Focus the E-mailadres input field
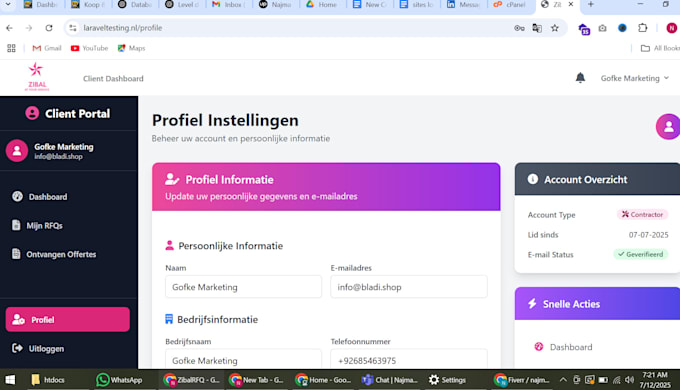The image size is (680, 390). click(x=409, y=287)
